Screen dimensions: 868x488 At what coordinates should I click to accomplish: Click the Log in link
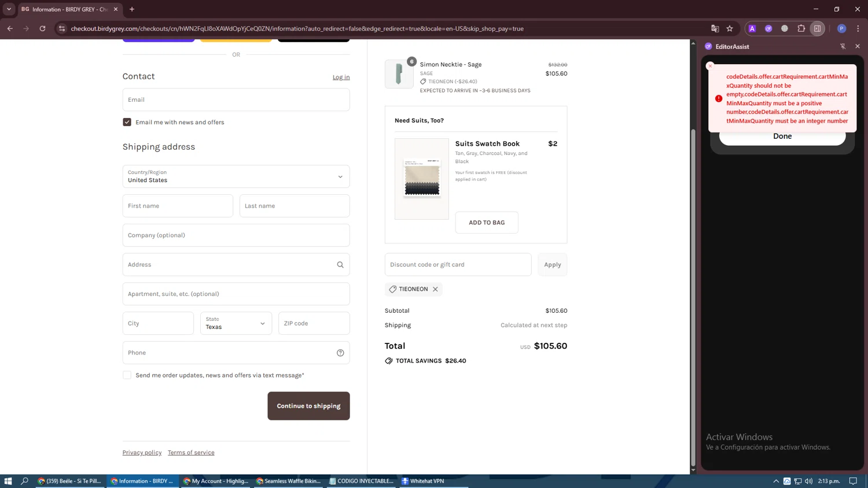(x=341, y=77)
